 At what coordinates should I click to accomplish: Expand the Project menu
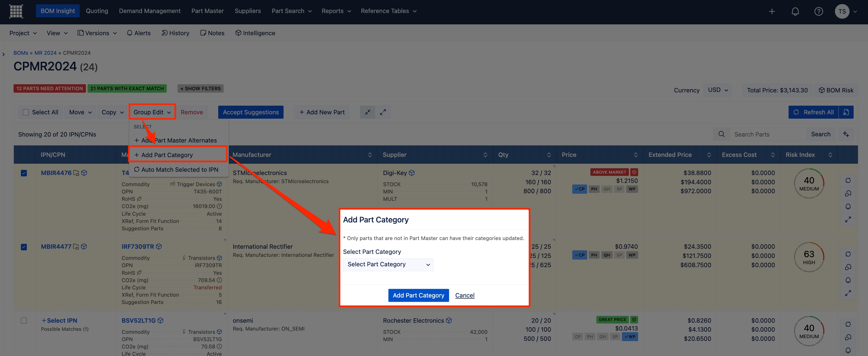(x=23, y=33)
